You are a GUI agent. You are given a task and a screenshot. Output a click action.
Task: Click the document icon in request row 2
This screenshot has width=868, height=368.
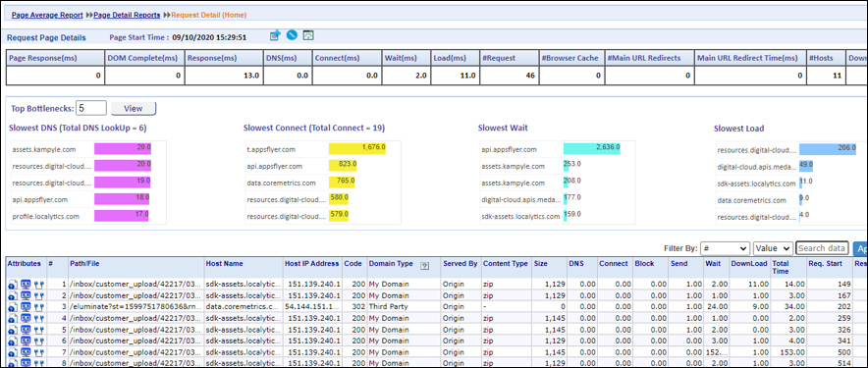point(12,295)
